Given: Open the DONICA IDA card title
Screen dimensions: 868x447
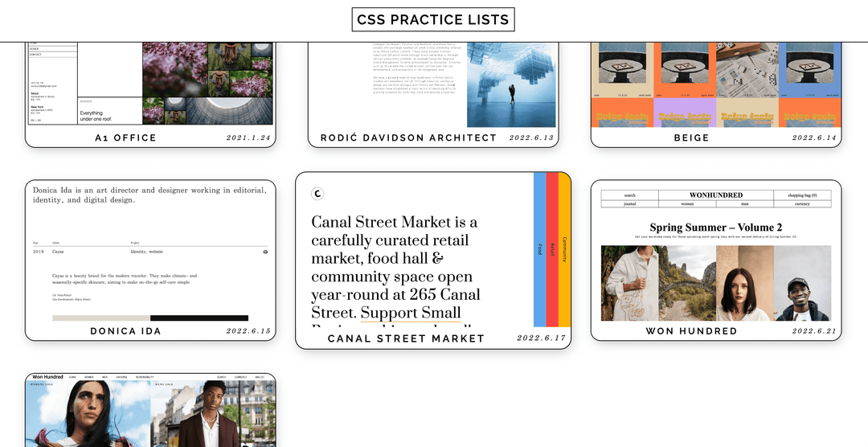Looking at the screenshot, I should pyautogui.click(x=125, y=331).
